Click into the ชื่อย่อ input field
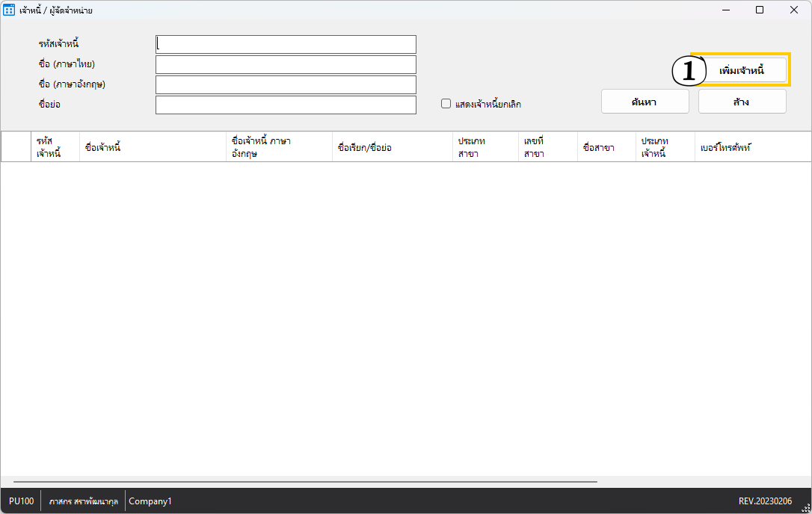This screenshot has width=812, height=514. 286,105
